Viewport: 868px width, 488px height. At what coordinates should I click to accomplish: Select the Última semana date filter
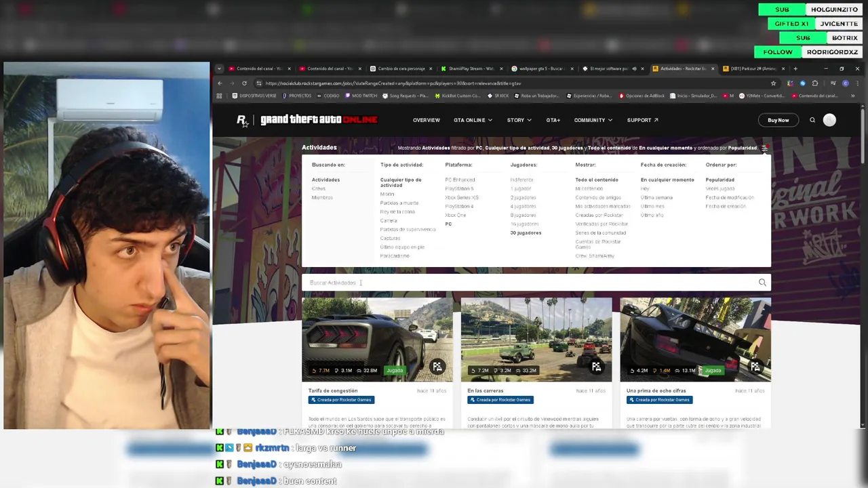click(656, 197)
